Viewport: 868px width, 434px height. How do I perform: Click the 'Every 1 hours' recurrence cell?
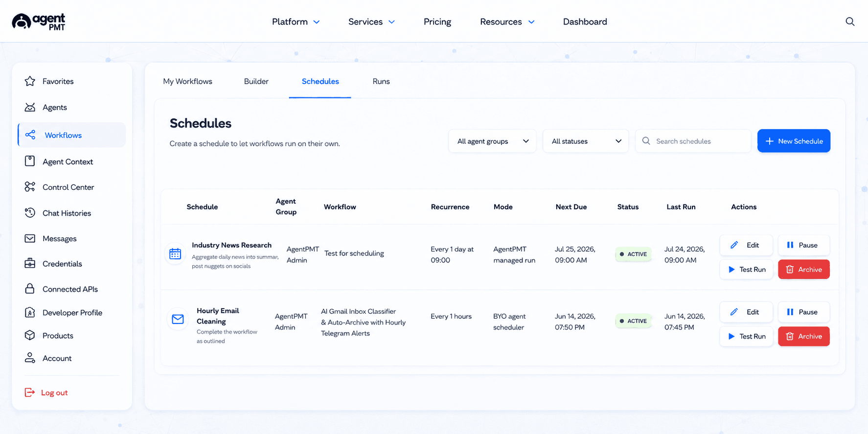click(451, 316)
